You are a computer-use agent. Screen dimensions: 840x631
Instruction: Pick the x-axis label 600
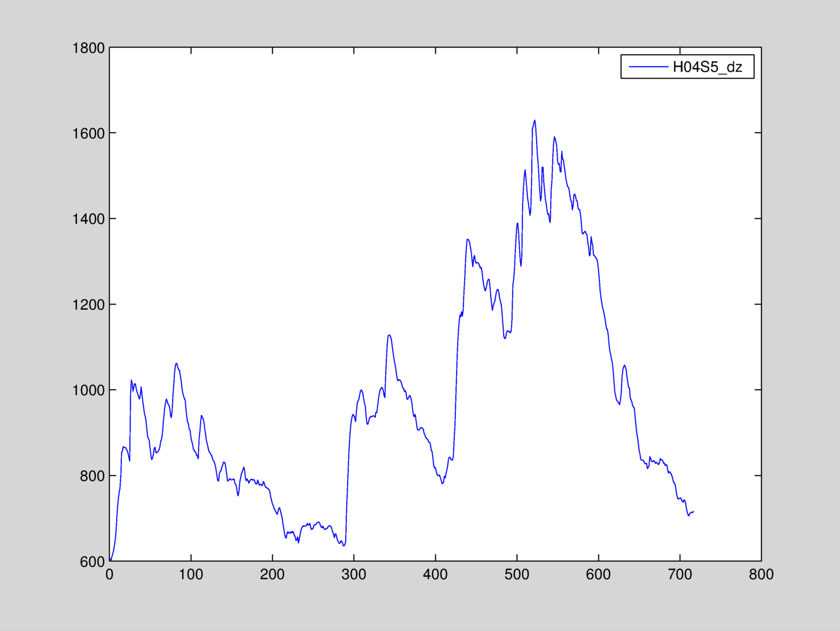[x=598, y=575]
